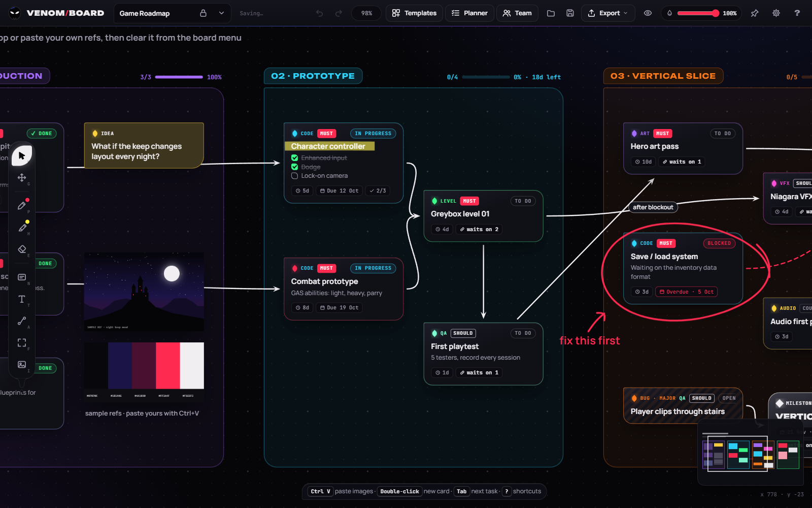This screenshot has width=812, height=508.
Task: Select the frame tool
Action: pyautogui.click(x=22, y=342)
